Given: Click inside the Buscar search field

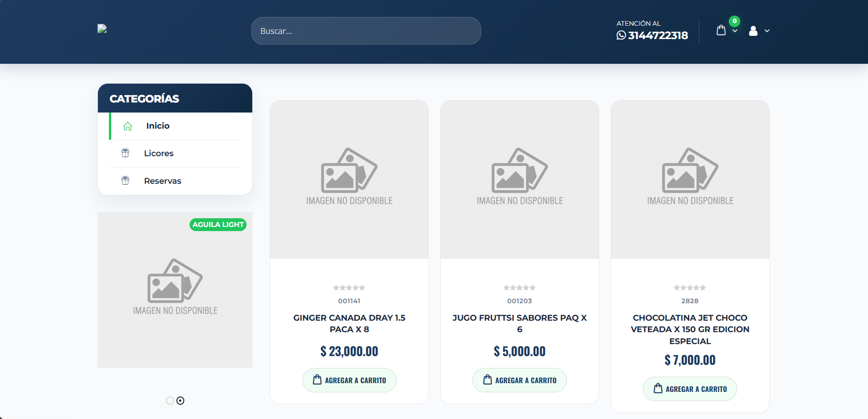Looking at the screenshot, I should coord(365,31).
